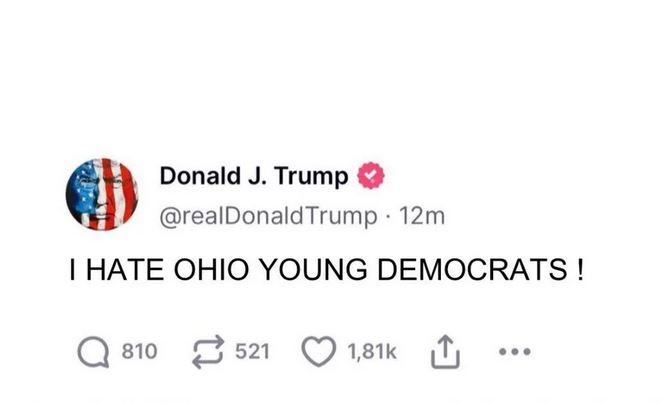Image resolution: width=668 pixels, height=404 pixels.
Task: Click the 521 retweets count
Action: pos(253,352)
